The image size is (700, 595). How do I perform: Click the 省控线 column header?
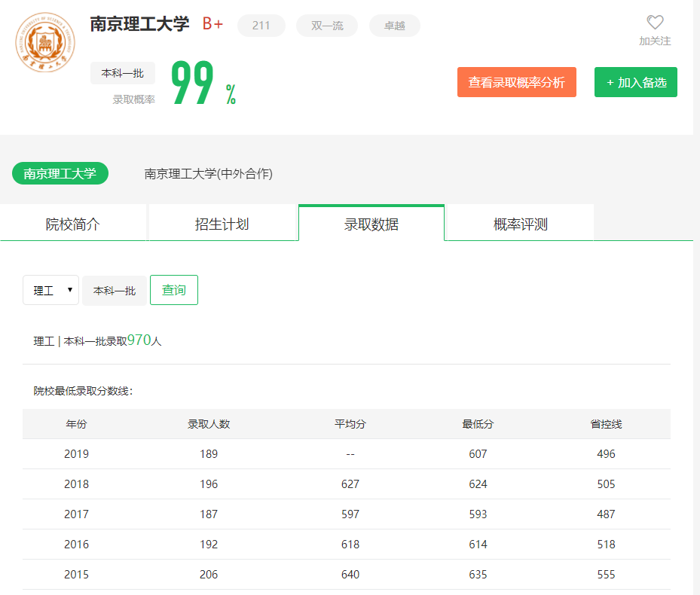point(607,424)
